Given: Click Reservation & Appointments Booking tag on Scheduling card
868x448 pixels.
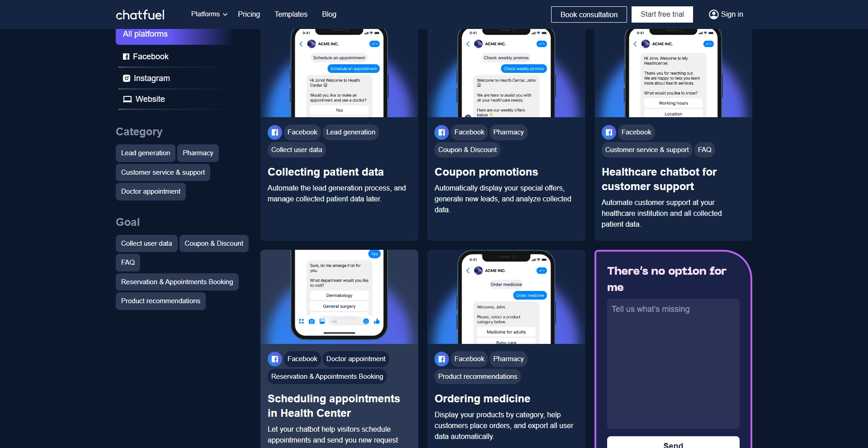Looking at the screenshot, I should coord(327,377).
